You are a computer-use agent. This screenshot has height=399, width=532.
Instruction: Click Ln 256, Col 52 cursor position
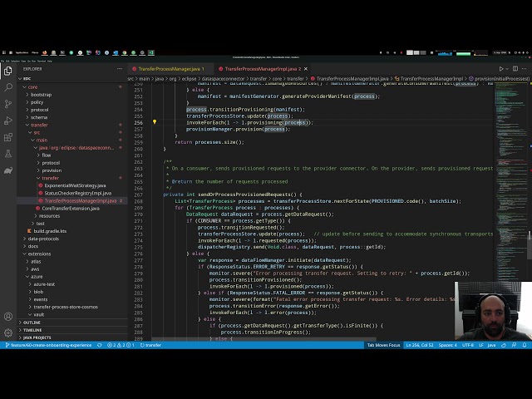[420, 345]
